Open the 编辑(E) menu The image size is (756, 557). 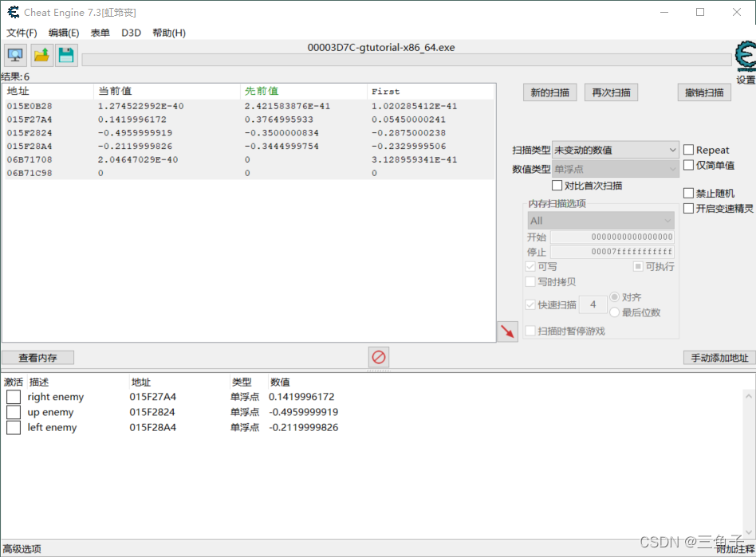[x=64, y=33]
